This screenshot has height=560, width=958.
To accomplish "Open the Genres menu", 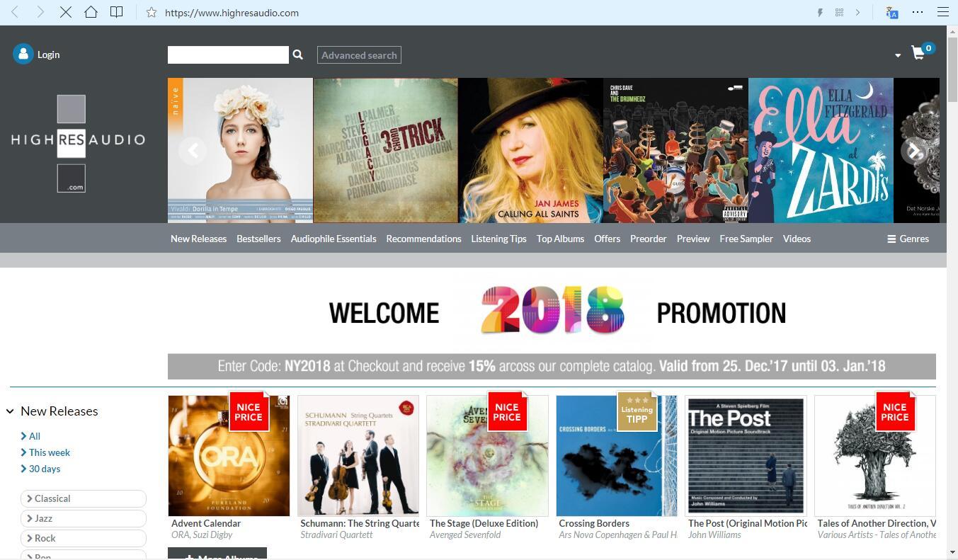I will tap(908, 239).
